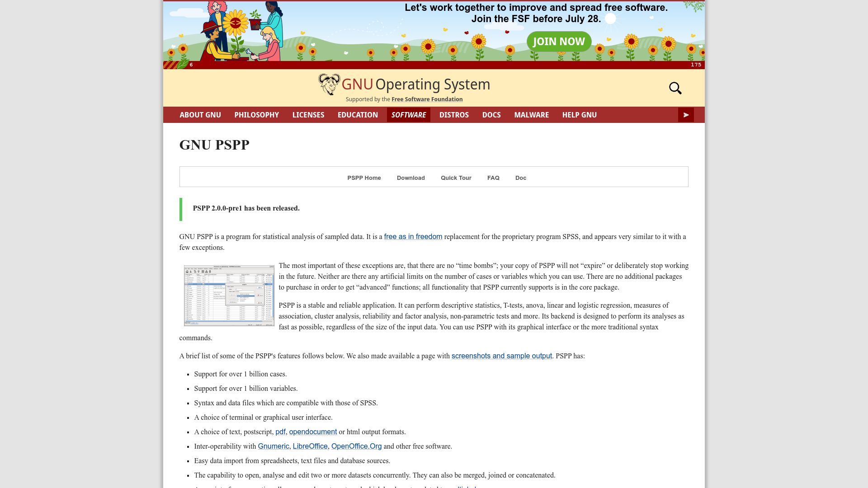
Task: Click the JOIN NOW button
Action: click(x=559, y=42)
